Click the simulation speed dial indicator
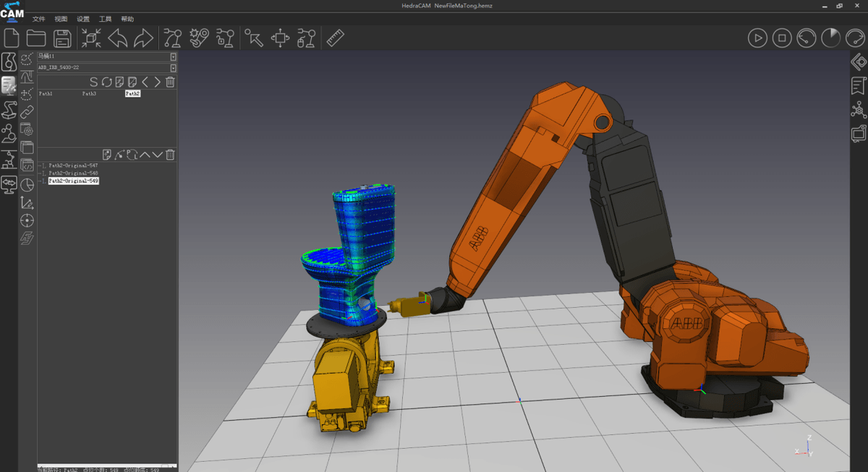This screenshot has height=472, width=868. [830, 38]
